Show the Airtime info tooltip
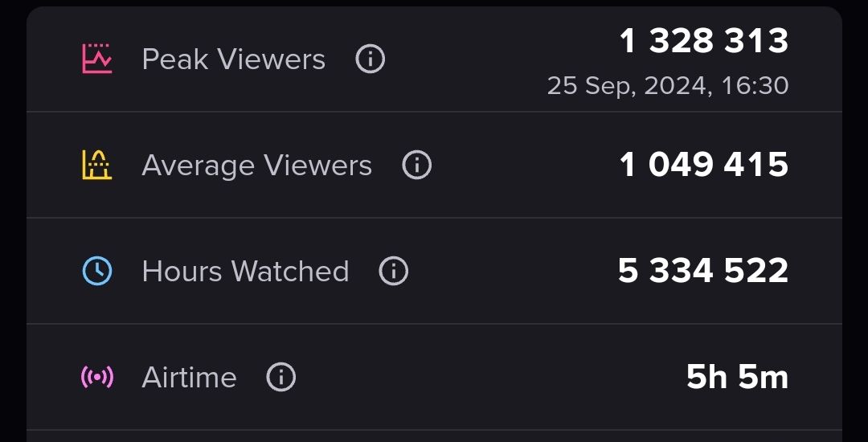868x442 pixels. coord(280,377)
